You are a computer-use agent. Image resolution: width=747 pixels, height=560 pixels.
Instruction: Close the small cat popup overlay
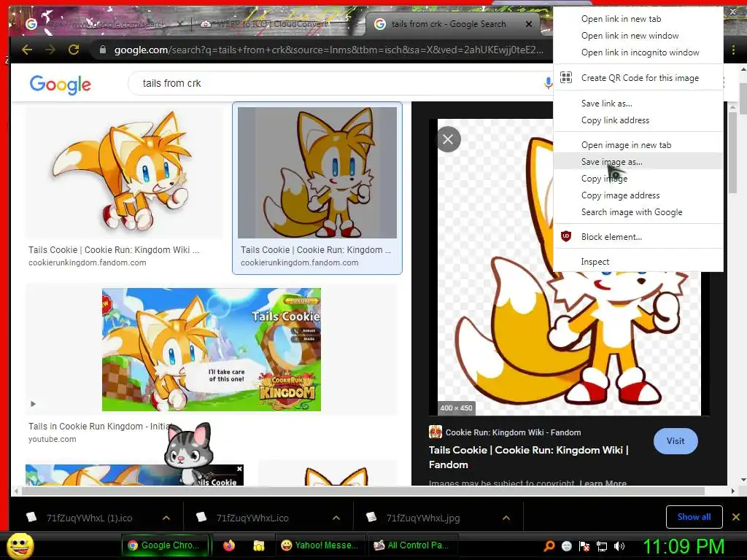239,469
